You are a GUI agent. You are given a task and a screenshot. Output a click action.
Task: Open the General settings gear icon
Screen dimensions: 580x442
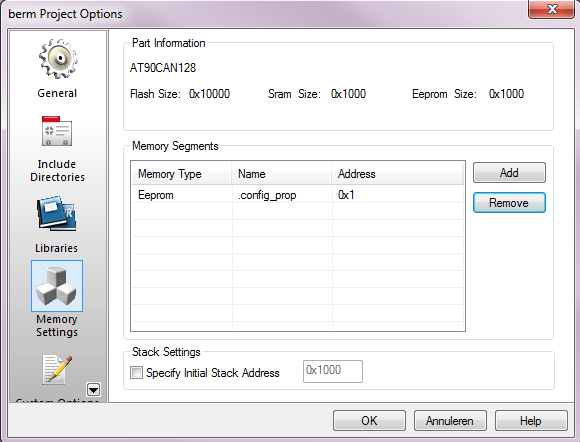tap(58, 58)
